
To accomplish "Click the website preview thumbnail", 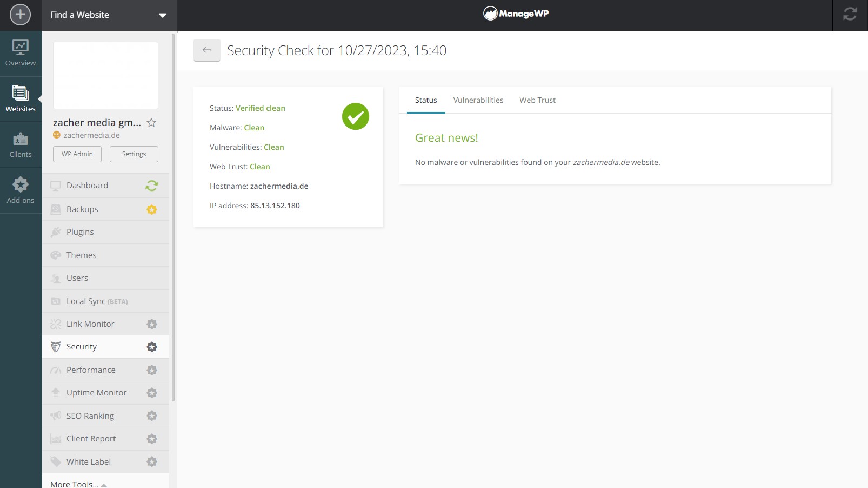I will click(106, 75).
